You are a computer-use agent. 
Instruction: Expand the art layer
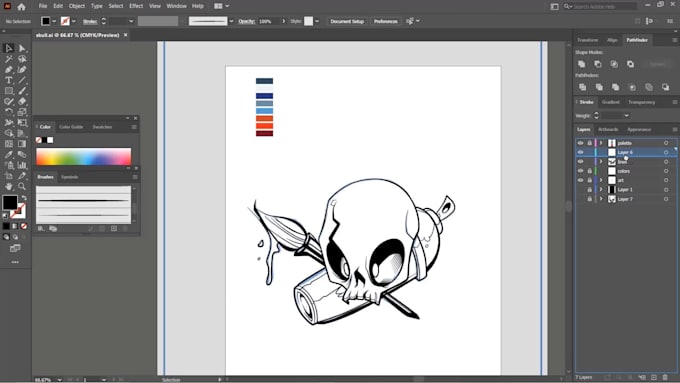(601, 180)
